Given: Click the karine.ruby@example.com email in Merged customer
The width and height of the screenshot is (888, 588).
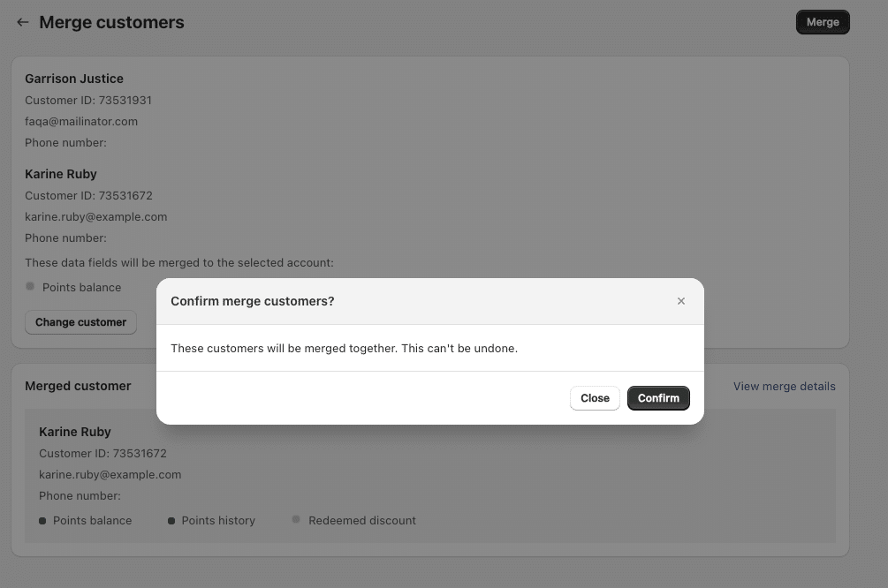Looking at the screenshot, I should 110,474.
